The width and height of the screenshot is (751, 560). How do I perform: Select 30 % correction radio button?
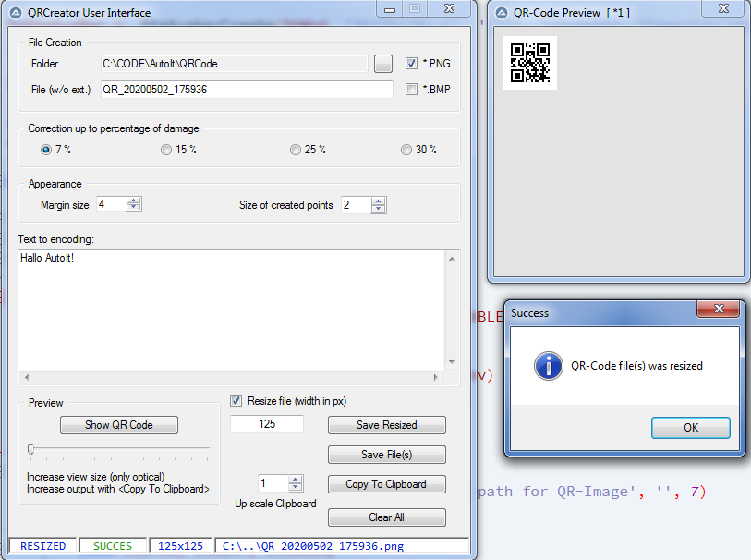tap(406, 150)
